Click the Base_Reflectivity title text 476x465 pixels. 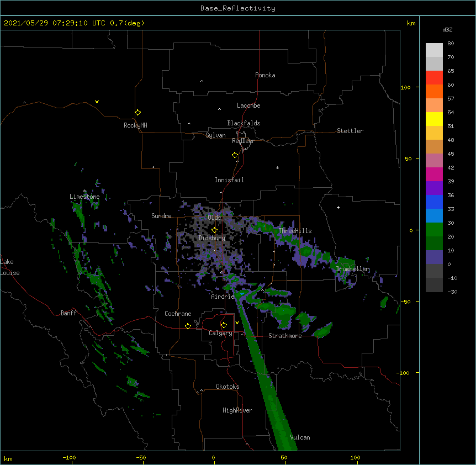(x=238, y=8)
